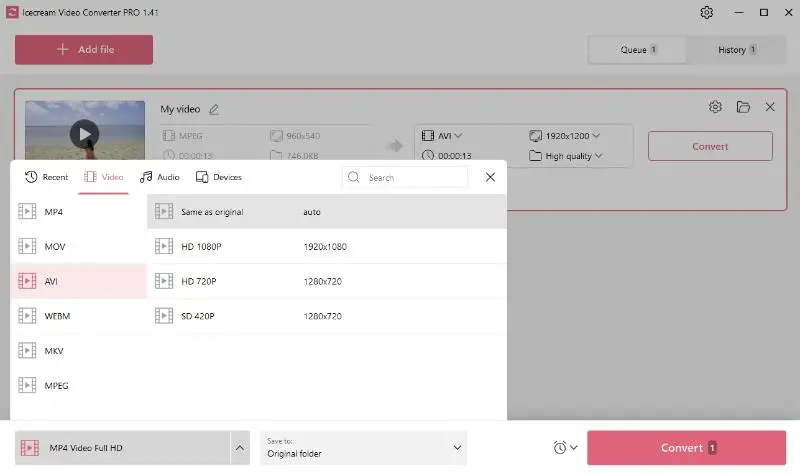Click the magnifier search icon

click(354, 177)
